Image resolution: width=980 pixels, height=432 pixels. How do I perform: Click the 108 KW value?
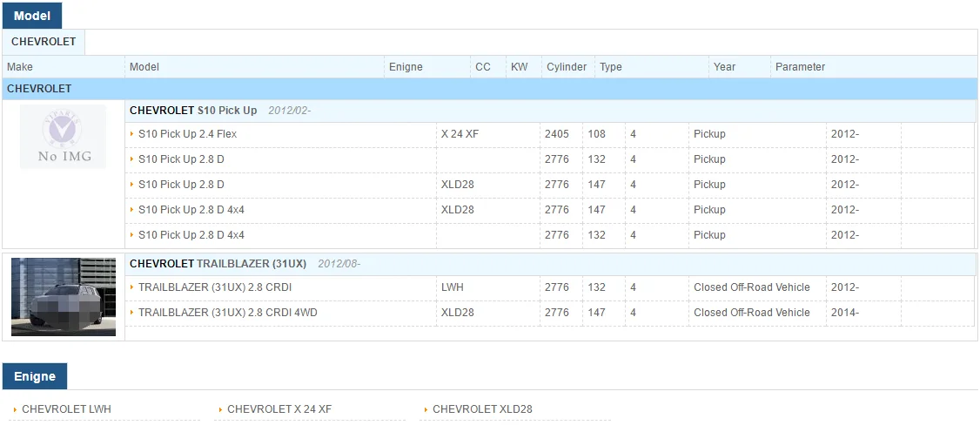(x=597, y=134)
